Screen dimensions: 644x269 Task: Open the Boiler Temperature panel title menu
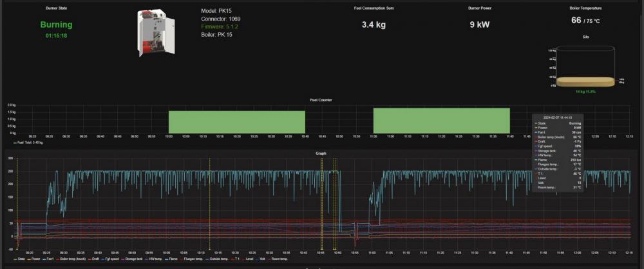pos(585,8)
